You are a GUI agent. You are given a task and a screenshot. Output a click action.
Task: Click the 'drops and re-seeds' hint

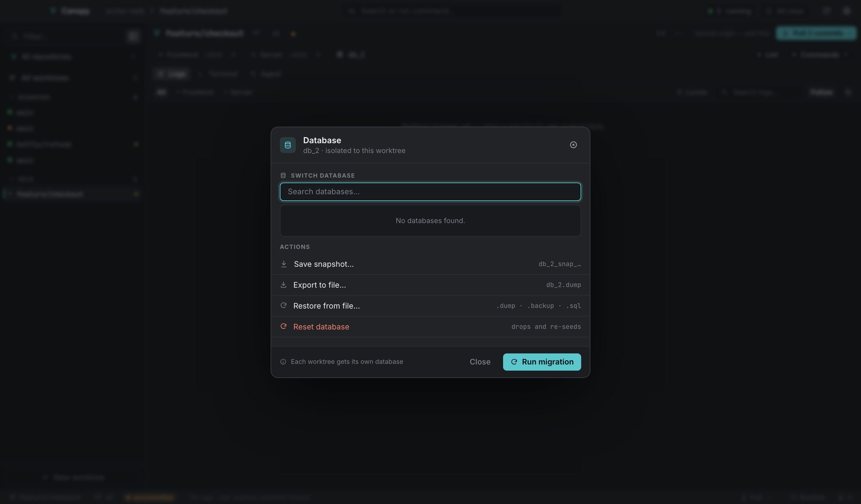[546, 327]
